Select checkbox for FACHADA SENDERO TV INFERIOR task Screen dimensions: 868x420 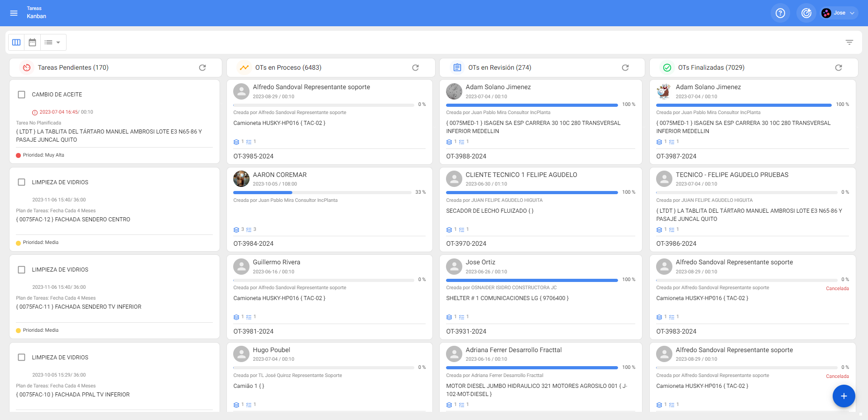click(21, 270)
